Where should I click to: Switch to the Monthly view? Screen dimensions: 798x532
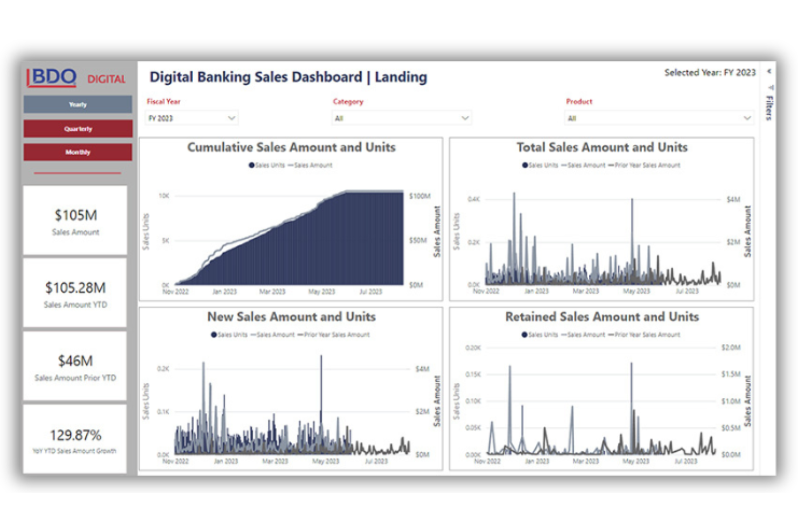[x=78, y=153]
